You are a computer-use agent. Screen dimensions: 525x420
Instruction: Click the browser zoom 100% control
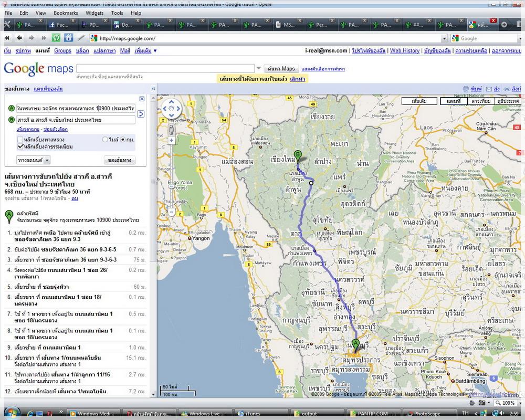pyautogui.click(x=506, y=403)
